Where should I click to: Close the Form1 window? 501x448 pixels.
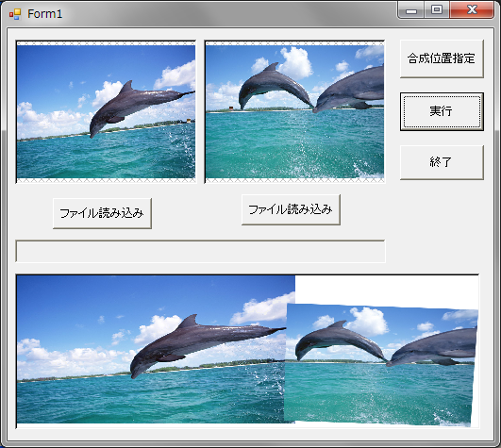tap(472, 10)
